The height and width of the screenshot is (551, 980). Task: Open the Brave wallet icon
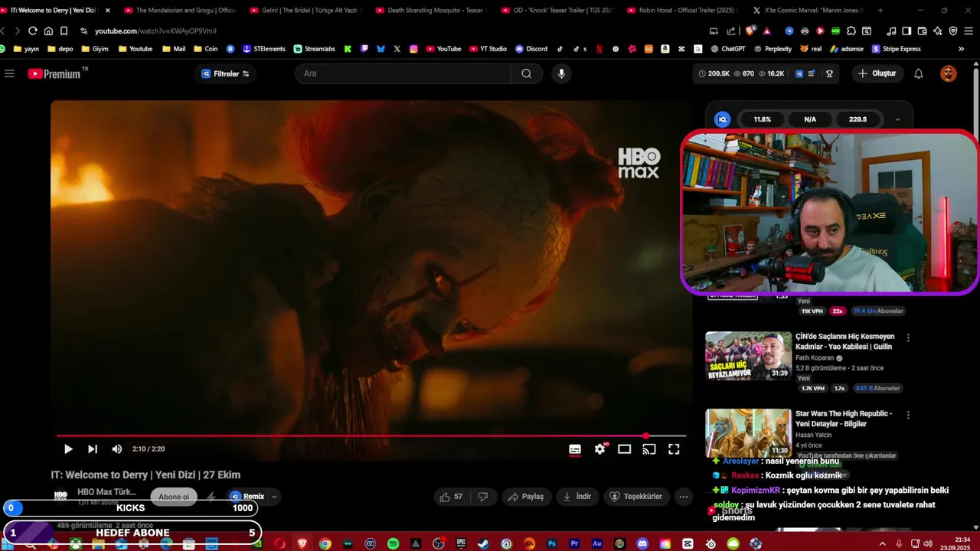[x=922, y=31]
